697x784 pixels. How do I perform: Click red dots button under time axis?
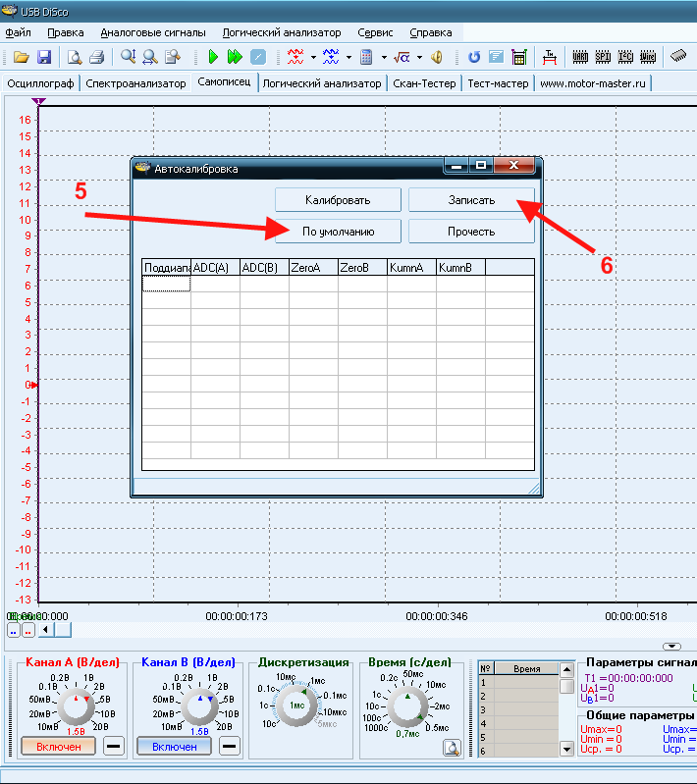click(28, 630)
